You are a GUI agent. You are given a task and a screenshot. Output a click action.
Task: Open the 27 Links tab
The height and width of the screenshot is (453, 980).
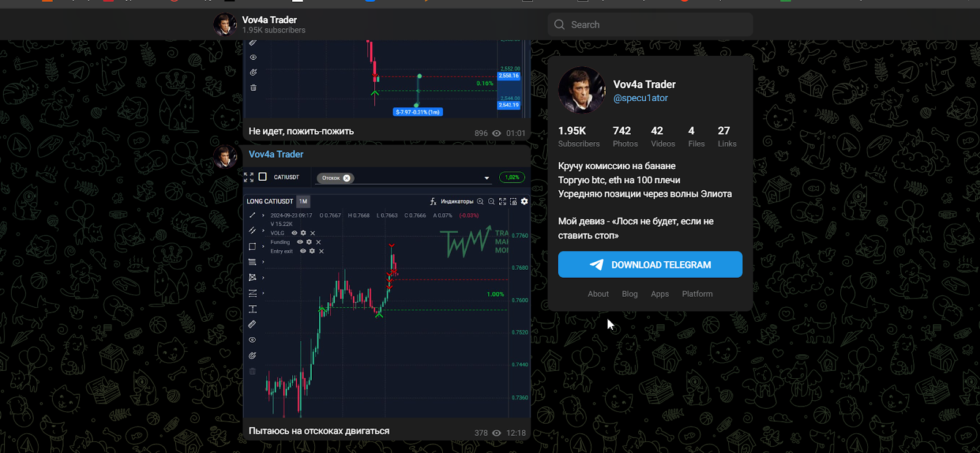coord(727,137)
